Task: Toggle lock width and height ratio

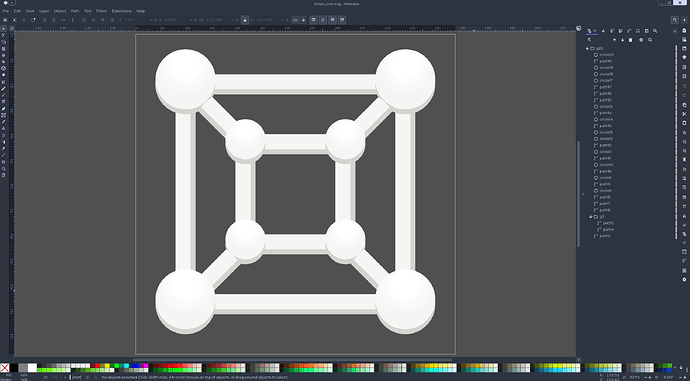Action: pos(245,20)
